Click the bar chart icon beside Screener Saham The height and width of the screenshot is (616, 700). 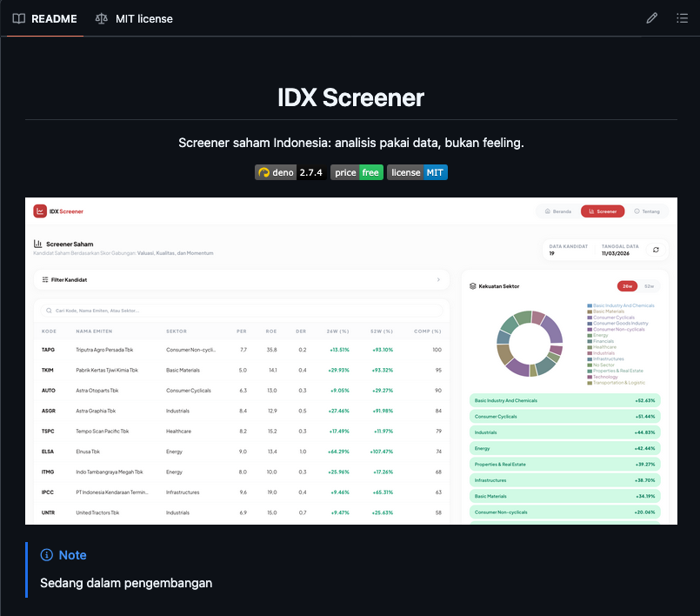pyautogui.click(x=38, y=244)
